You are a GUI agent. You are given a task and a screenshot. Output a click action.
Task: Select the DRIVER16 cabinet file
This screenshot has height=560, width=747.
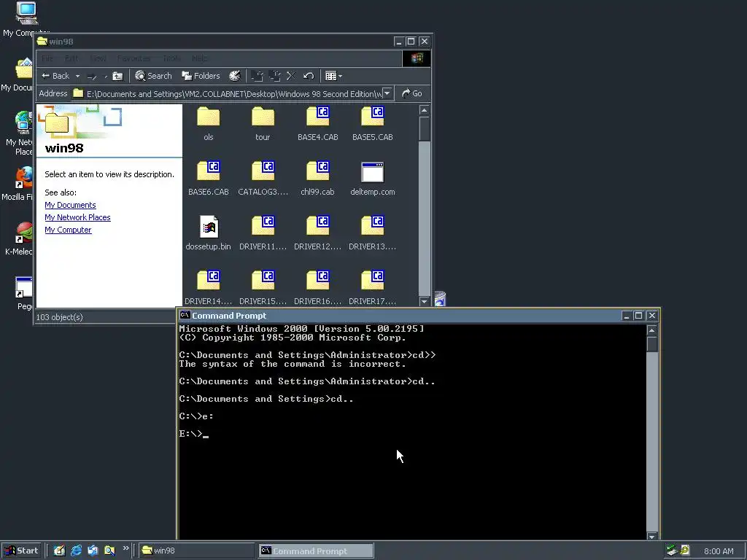pyautogui.click(x=318, y=287)
